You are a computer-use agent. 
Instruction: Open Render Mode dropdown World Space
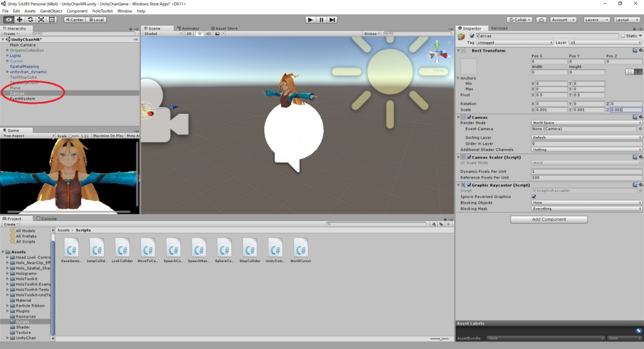(x=587, y=123)
